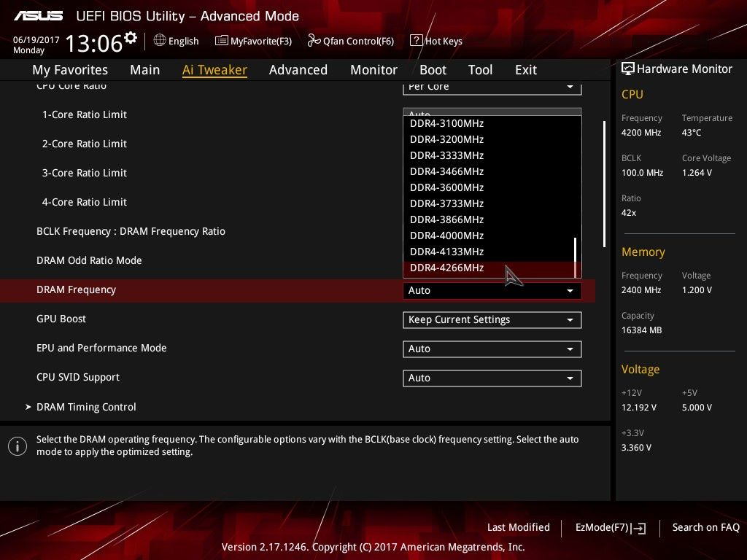
Task: Click the Hardware Monitor display icon
Action: click(628, 69)
